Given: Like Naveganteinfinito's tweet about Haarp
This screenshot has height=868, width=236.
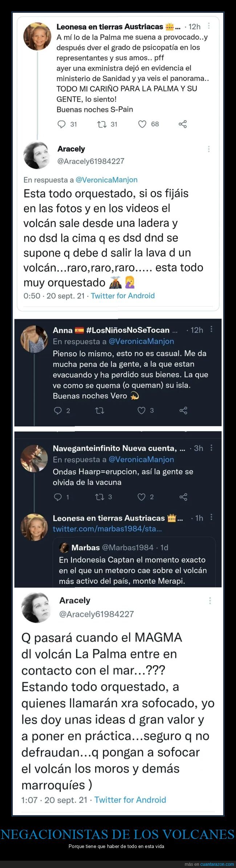Looking at the screenshot, I should pyautogui.click(x=141, y=497).
